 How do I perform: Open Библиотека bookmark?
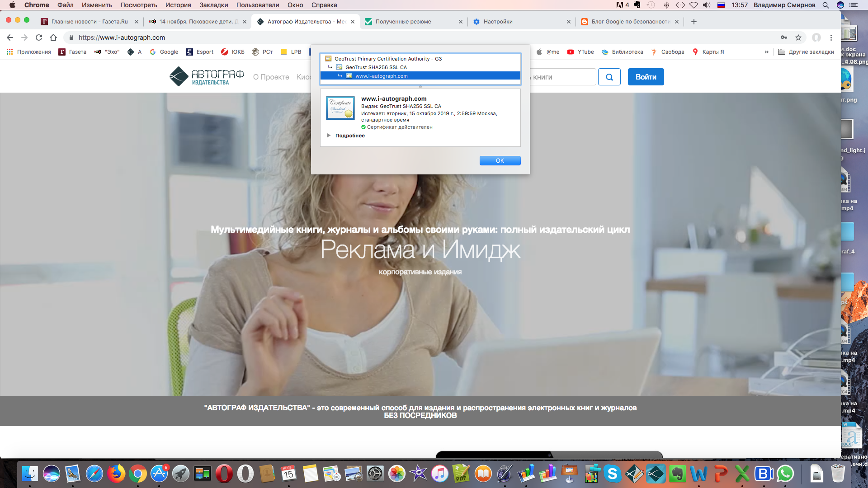click(x=622, y=52)
